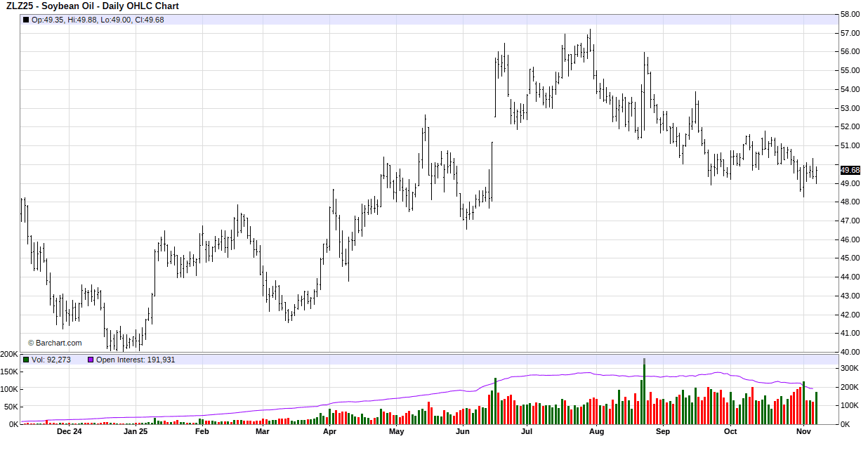Click the ZLZ25 Soybean Oil chart title
Screen dimensions: 868x453
click(x=93, y=6)
